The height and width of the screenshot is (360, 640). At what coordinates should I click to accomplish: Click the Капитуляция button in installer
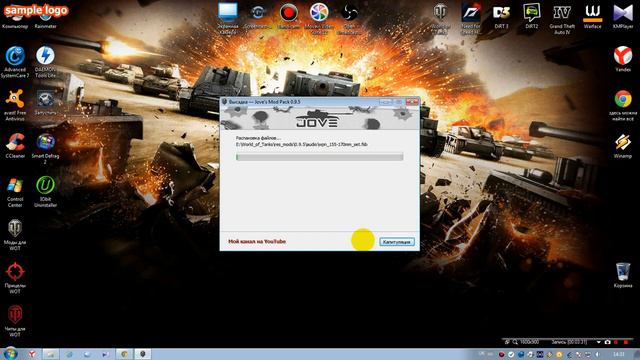coord(397,242)
